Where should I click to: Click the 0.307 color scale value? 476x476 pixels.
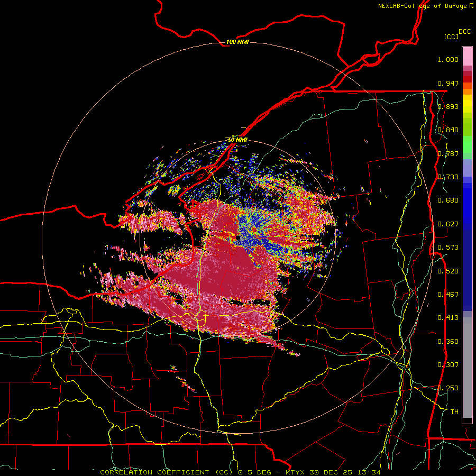[448, 365]
